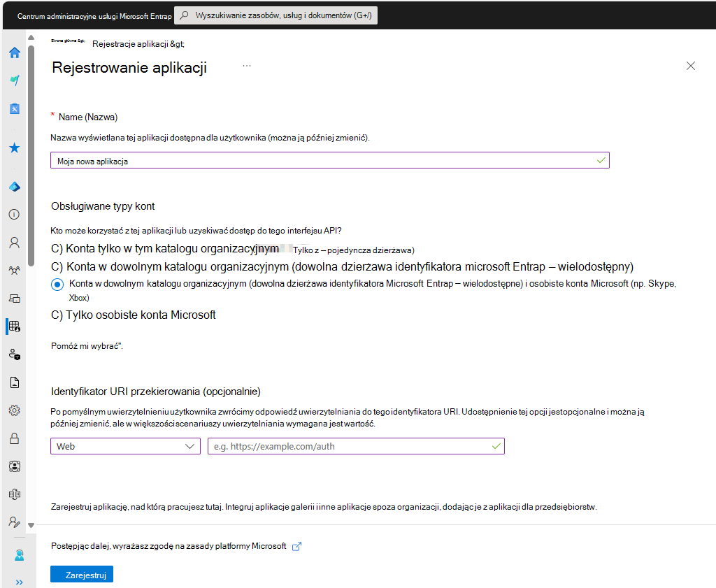Open the blue support person icon
Viewport: 716px width, 588px height.
click(19, 555)
